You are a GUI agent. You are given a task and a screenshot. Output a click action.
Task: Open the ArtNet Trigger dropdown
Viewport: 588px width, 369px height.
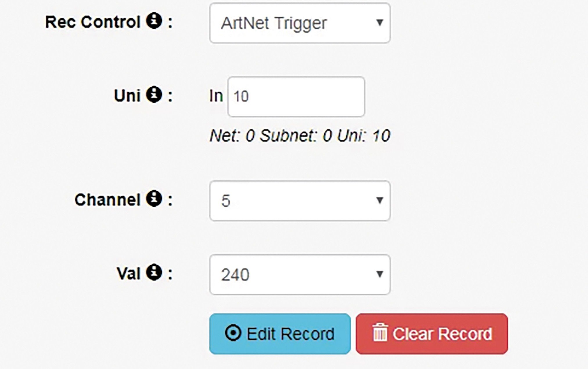point(300,23)
